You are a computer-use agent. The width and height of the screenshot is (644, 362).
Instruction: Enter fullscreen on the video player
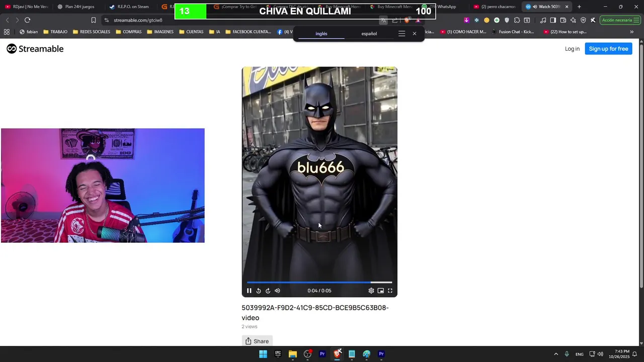coord(390,291)
